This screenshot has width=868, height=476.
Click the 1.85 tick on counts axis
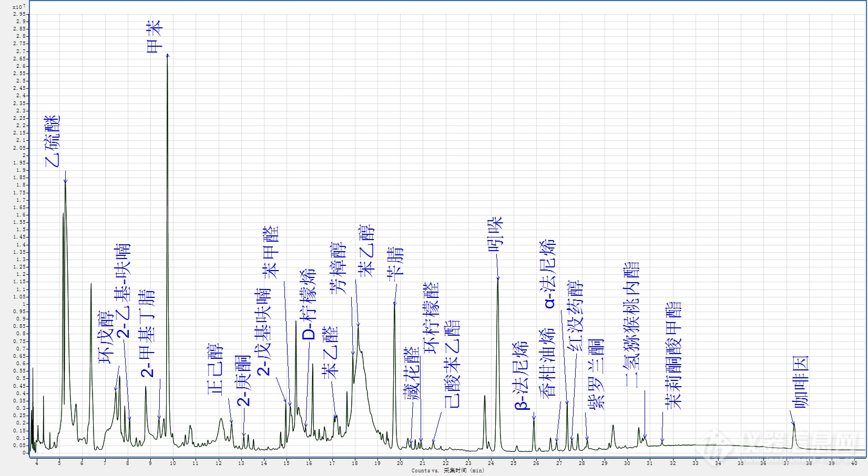[20, 178]
